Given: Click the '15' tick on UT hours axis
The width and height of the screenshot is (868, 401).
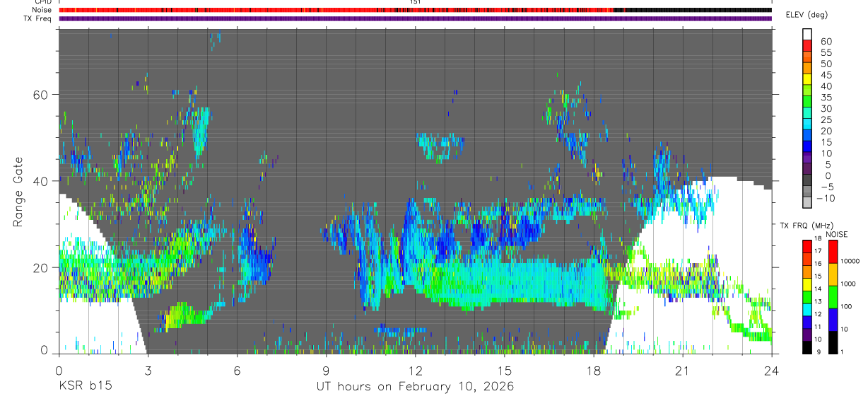Looking at the screenshot, I should coord(505,371).
